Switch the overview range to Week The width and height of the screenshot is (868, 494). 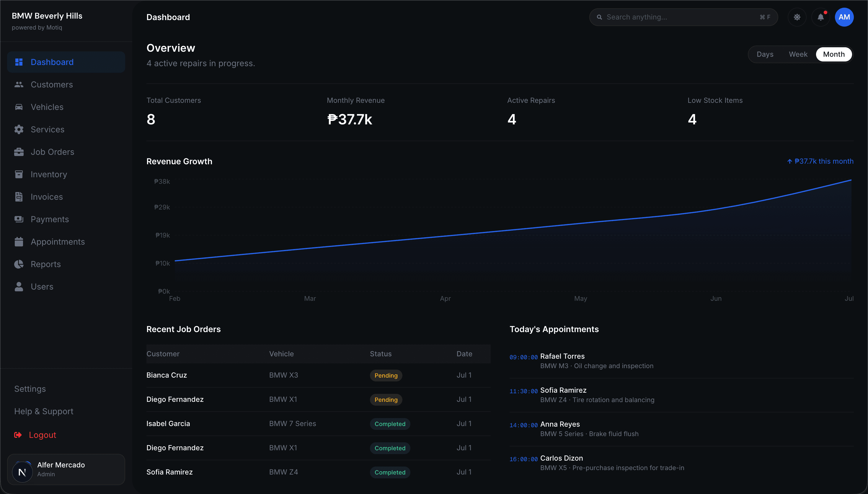point(798,54)
